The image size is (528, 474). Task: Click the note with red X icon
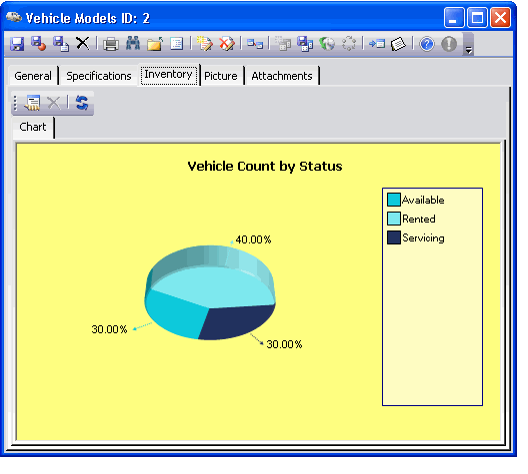[x=227, y=44]
